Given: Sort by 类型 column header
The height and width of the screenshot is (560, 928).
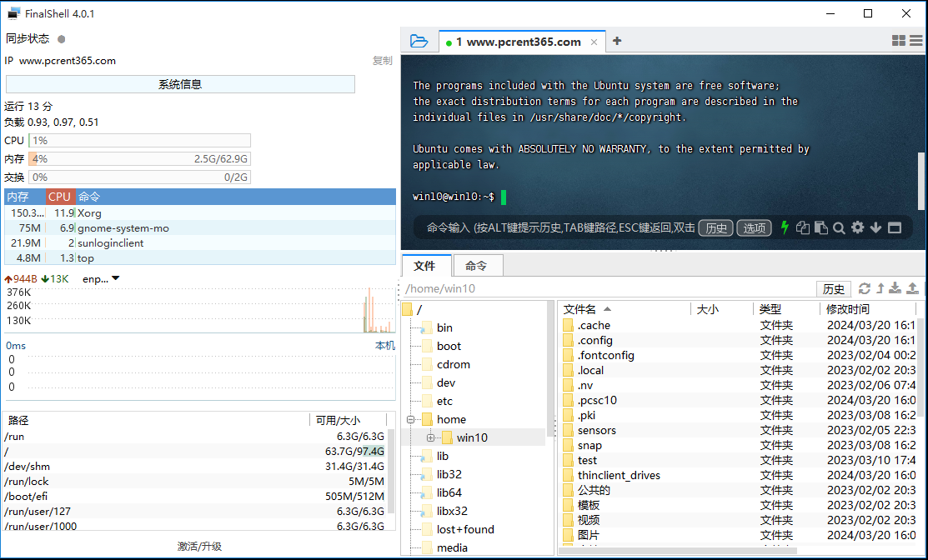Looking at the screenshot, I should [786, 309].
